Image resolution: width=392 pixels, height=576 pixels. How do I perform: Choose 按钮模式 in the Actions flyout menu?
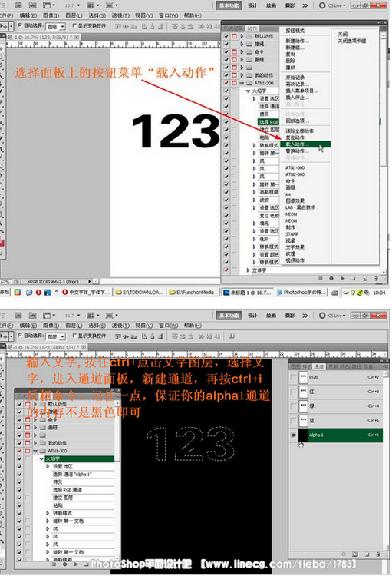295,31
